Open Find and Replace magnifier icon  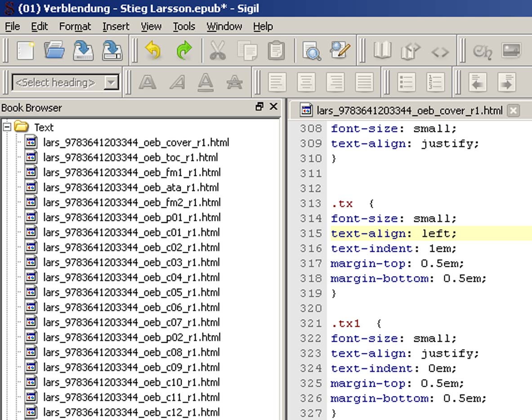(x=311, y=51)
